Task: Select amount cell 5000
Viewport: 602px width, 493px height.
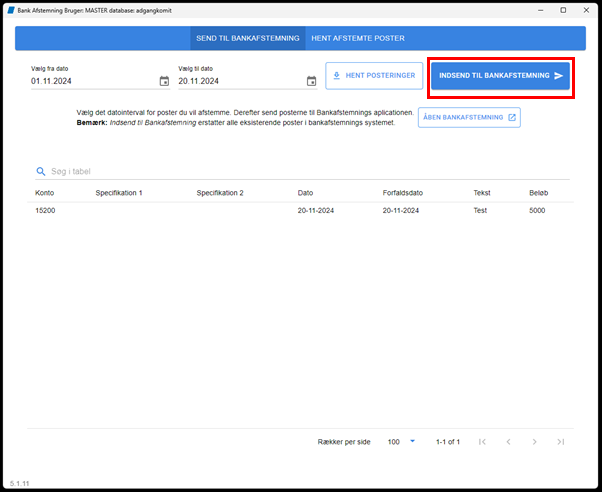Action: pos(537,210)
